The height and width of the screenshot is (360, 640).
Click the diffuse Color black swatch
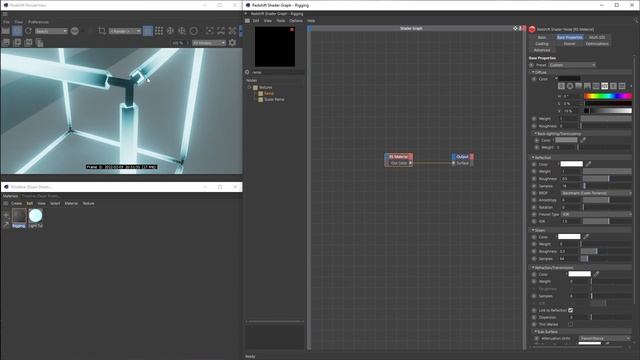coord(569,78)
